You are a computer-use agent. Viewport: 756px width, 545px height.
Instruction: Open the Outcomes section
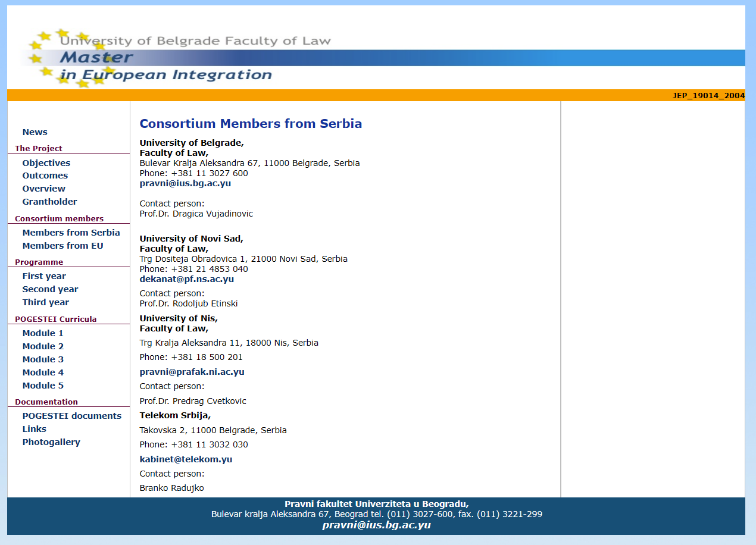(45, 176)
